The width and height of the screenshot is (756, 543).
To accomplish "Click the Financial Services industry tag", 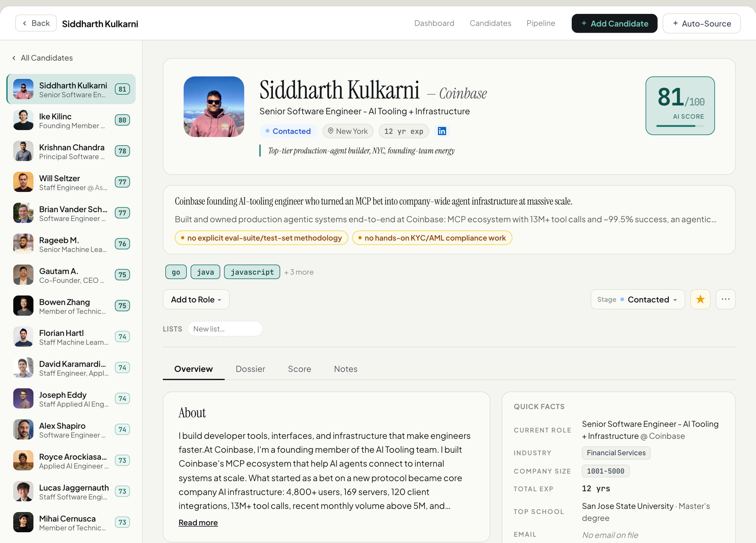I will 616,453.
